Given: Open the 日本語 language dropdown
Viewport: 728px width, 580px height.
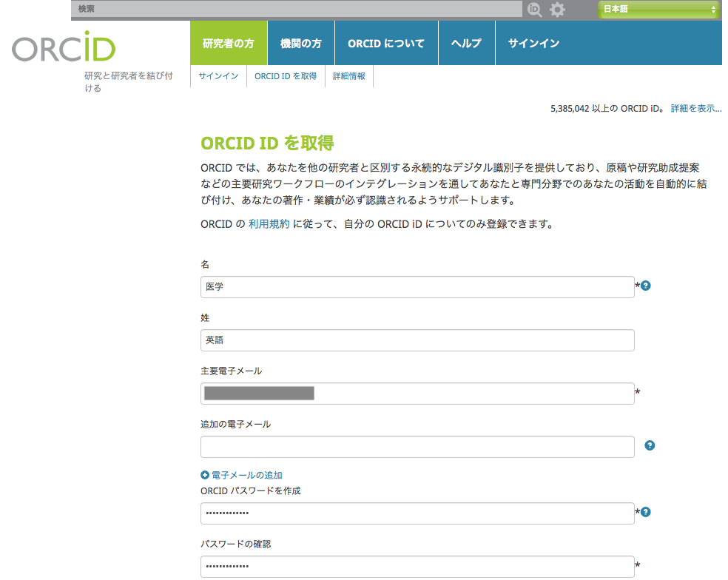Looking at the screenshot, I should pyautogui.click(x=658, y=10).
